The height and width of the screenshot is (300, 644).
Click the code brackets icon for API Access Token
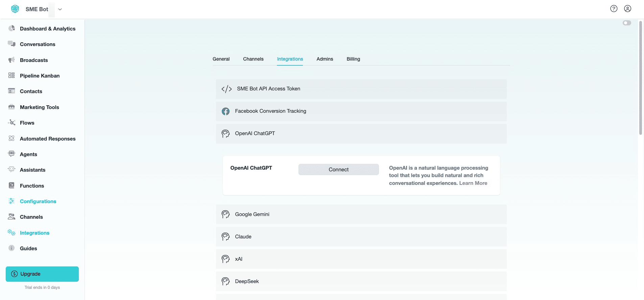[226, 89]
